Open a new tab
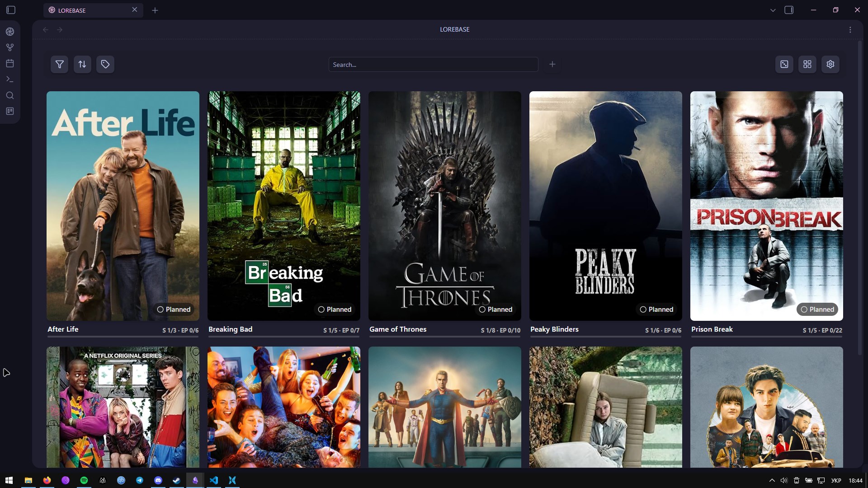The image size is (868, 488). pyautogui.click(x=155, y=10)
